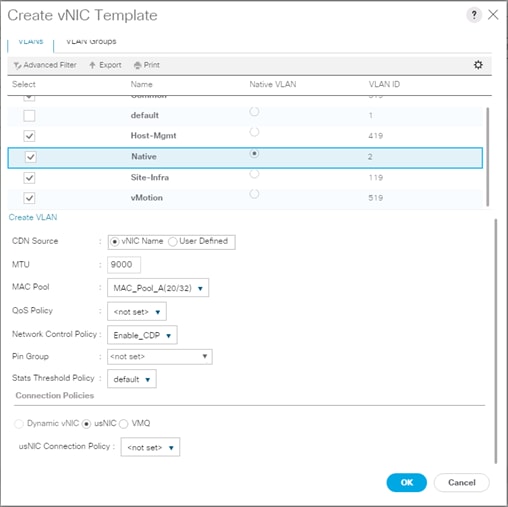Uncheck the vMotion VLAN checkbox

click(29, 198)
